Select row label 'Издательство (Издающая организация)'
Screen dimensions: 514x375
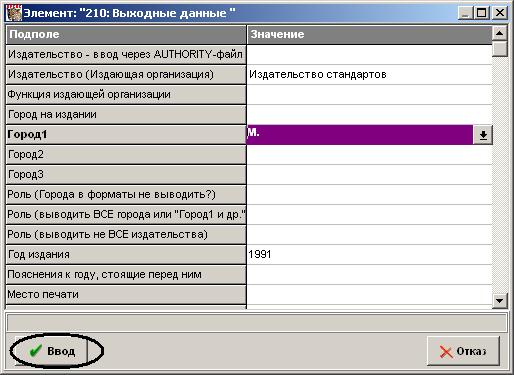[x=126, y=74]
